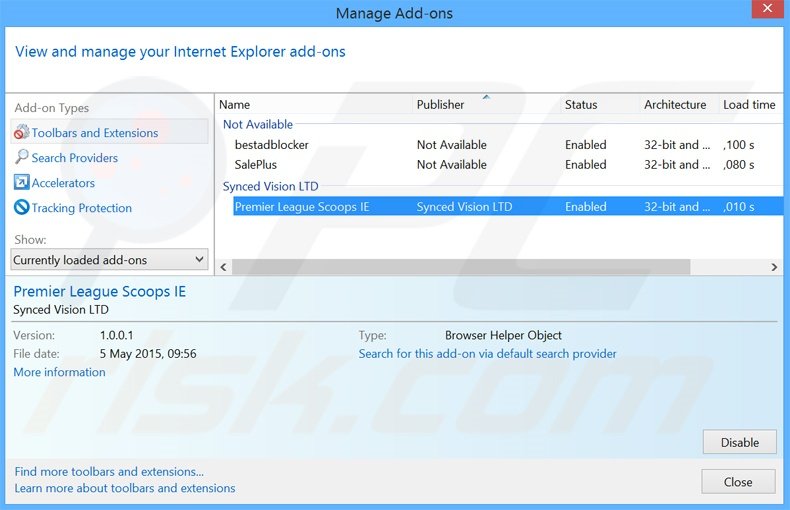790x510 pixels.
Task: Open the More information link
Action: (59, 372)
